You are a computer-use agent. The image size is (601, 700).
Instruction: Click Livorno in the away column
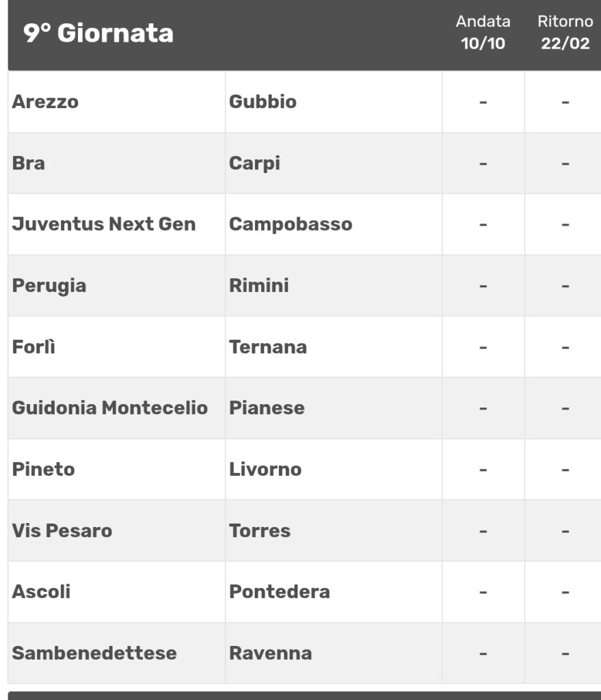(265, 470)
